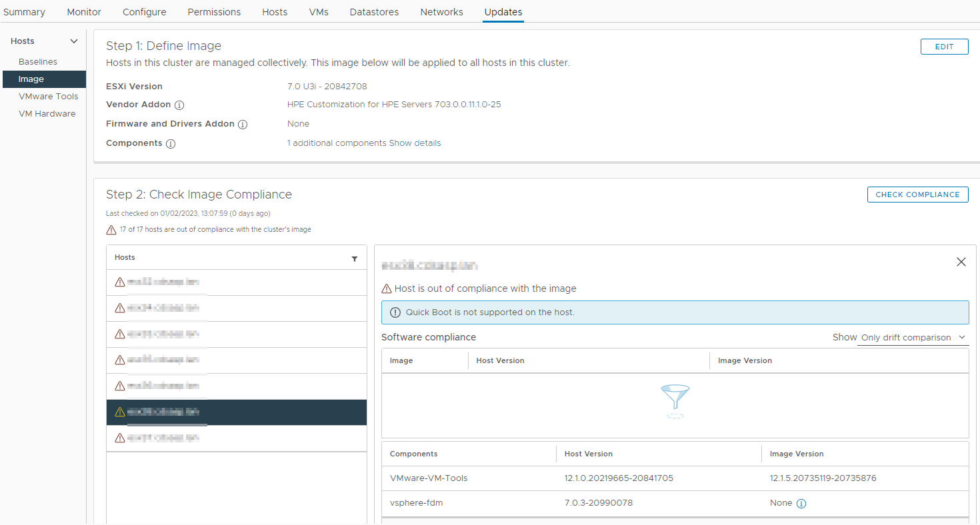
Task: Select the fourth host row
Action: pyautogui.click(x=237, y=360)
